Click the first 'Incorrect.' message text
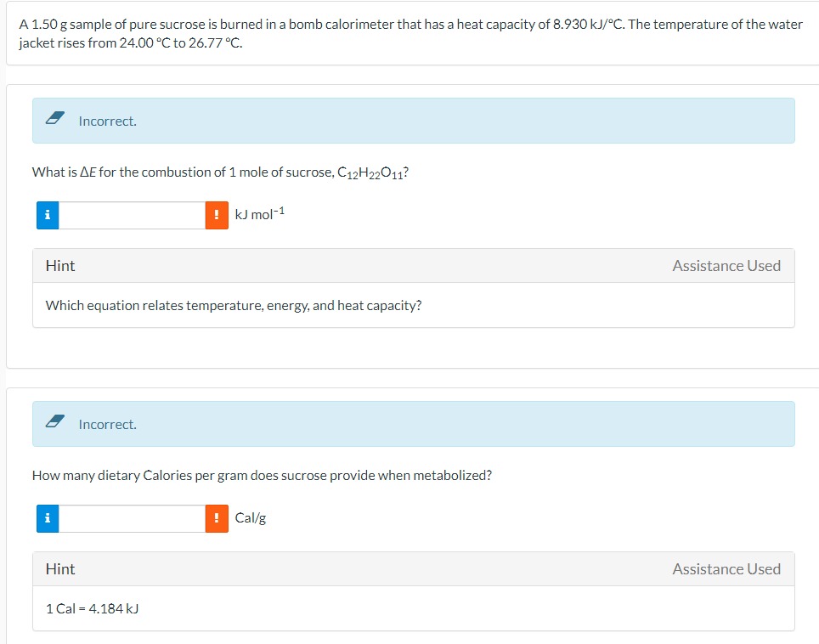 tap(108, 121)
